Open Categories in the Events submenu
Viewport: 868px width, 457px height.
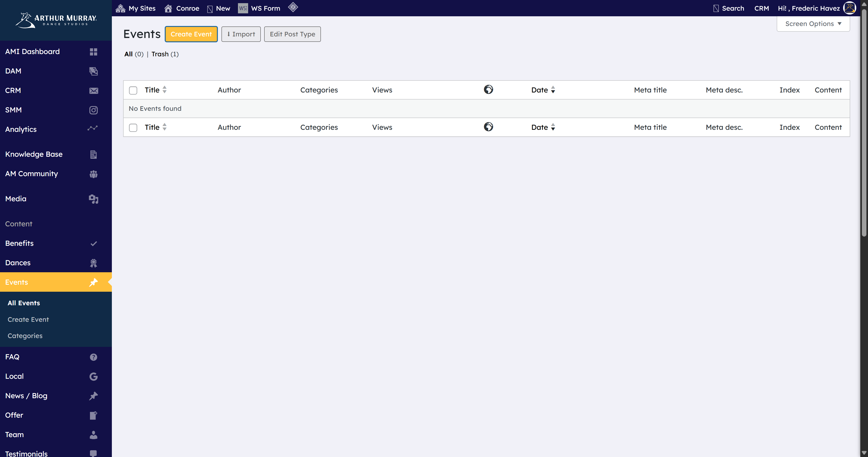click(x=25, y=336)
